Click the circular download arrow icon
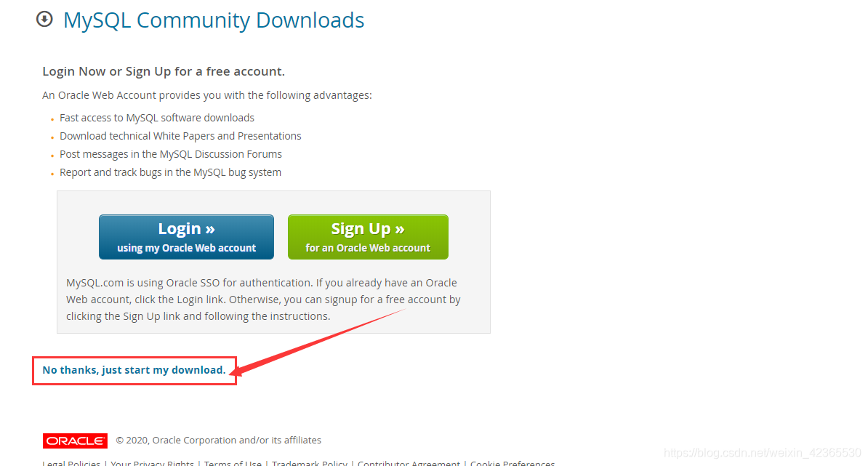Image resolution: width=868 pixels, height=466 pixels. click(44, 20)
